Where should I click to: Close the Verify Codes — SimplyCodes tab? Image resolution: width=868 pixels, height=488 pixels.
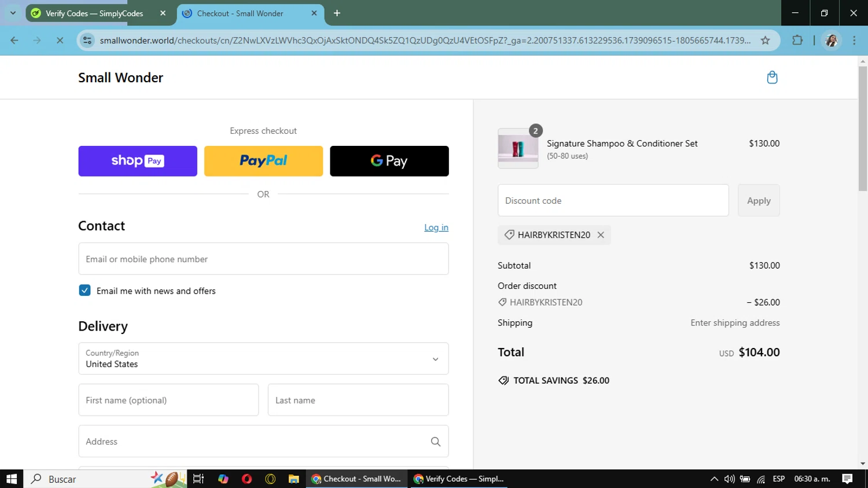coord(163,13)
